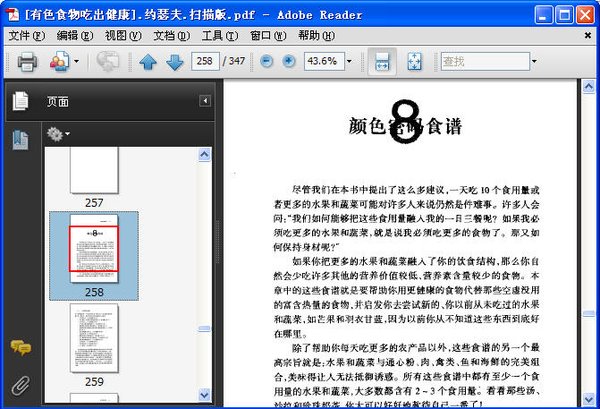
Task: Open the collaboration people icon
Action: tap(60, 61)
